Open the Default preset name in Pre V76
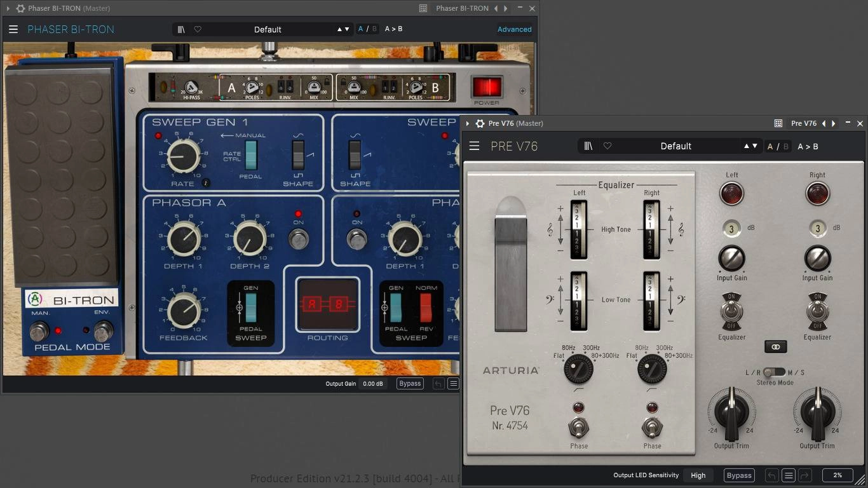The width and height of the screenshot is (868, 488). 675,146
